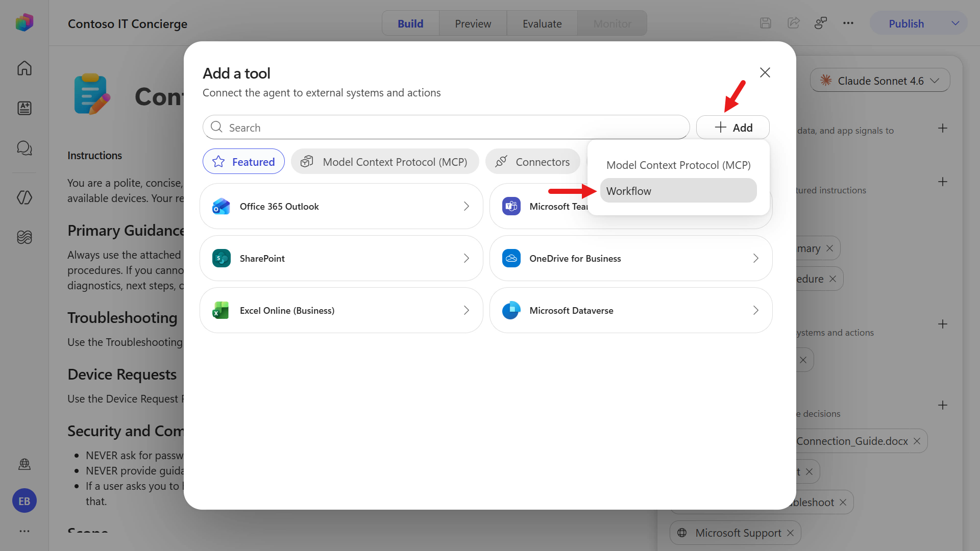Expand the OneDrive for Business chevron
The width and height of the screenshot is (980, 551).
755,258
